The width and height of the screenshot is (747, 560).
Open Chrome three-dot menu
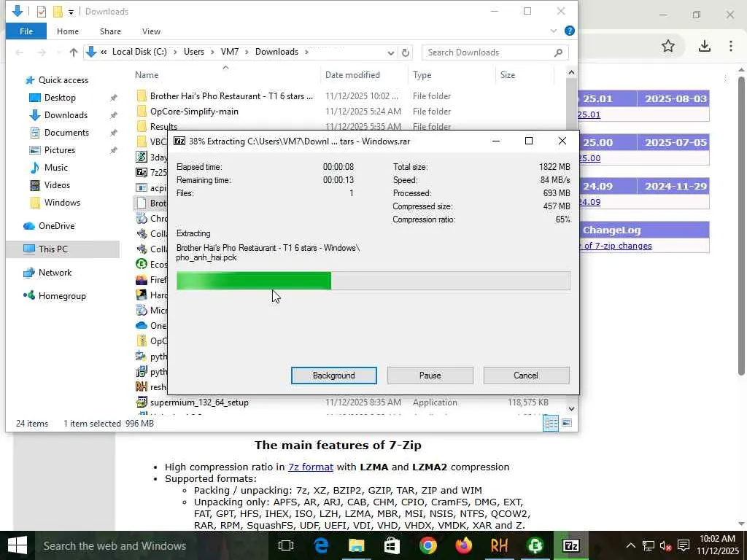[731, 46]
